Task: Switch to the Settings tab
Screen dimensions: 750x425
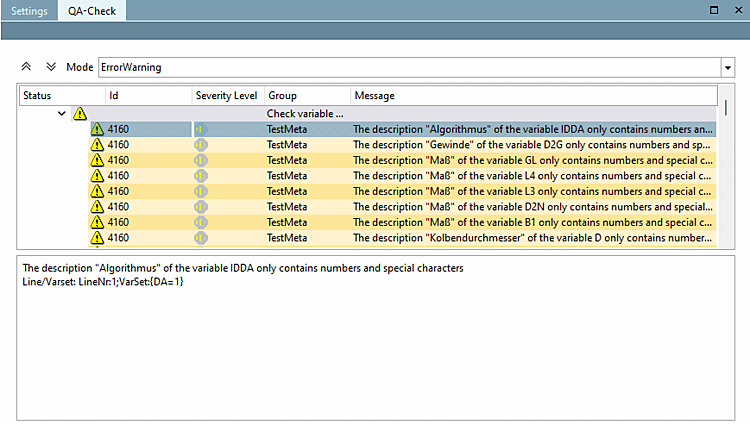Action: (29, 11)
